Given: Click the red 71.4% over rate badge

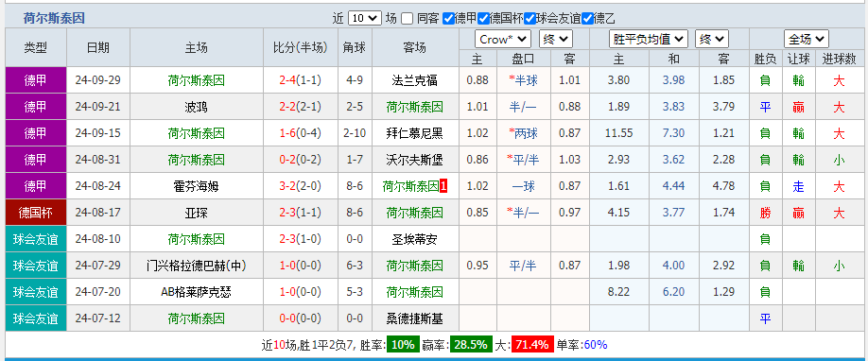Looking at the screenshot, I should coord(532,345).
